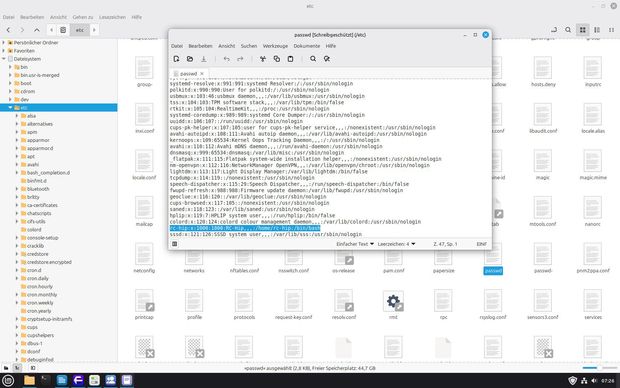Click the taskbar clock showing 07:26
This screenshot has width=620, height=388.
[608, 381]
